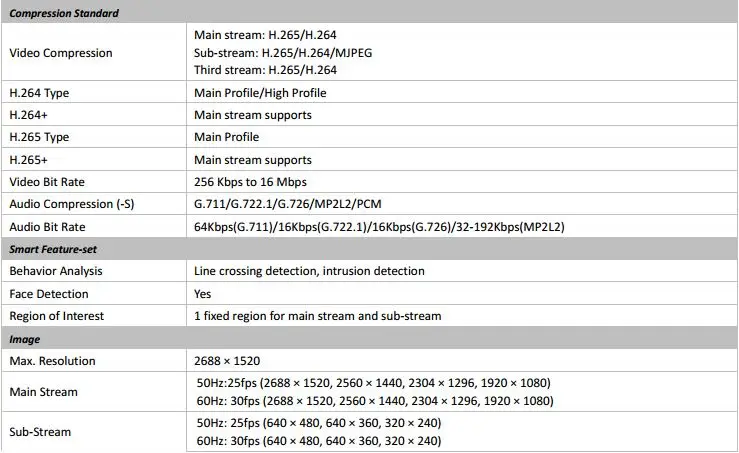Select the Region of Interest label
The height and width of the screenshot is (453, 739).
(57, 316)
